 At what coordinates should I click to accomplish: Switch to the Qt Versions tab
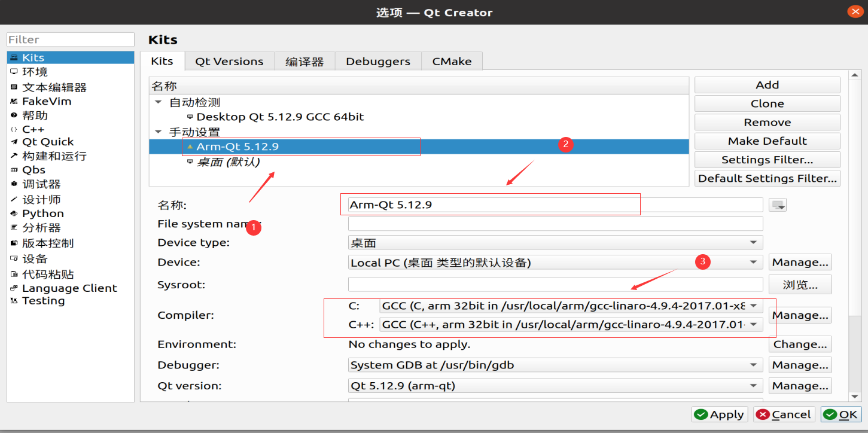click(x=229, y=62)
